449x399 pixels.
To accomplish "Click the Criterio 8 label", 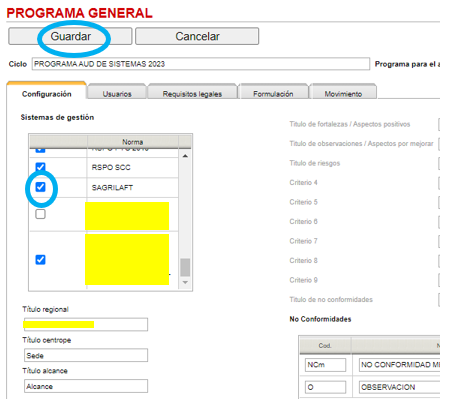I will click(x=303, y=260).
